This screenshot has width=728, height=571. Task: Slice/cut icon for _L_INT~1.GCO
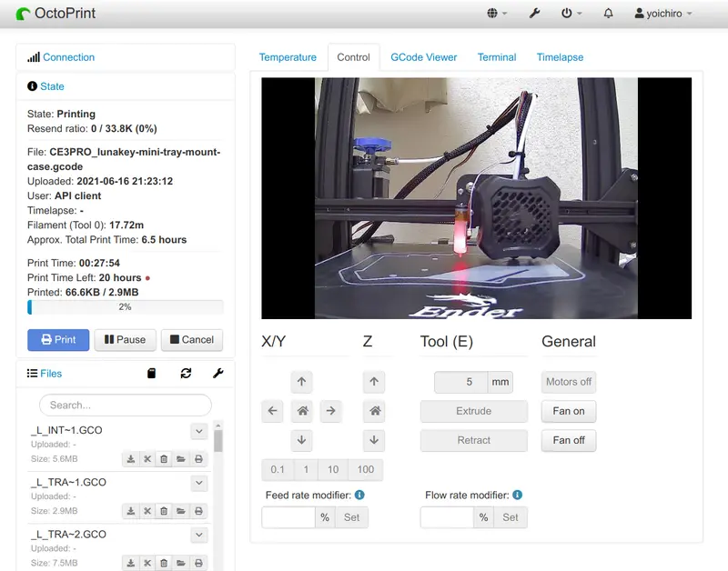[x=147, y=459]
